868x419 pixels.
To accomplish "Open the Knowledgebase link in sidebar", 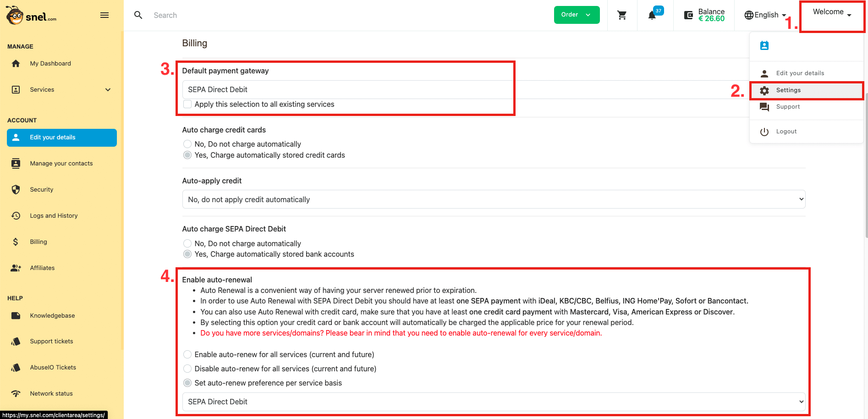I will [x=52, y=315].
